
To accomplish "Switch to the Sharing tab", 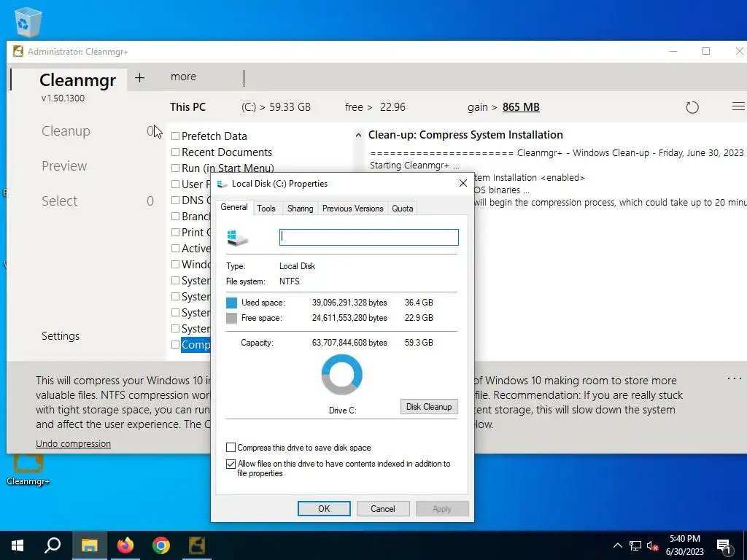I will 300,209.
